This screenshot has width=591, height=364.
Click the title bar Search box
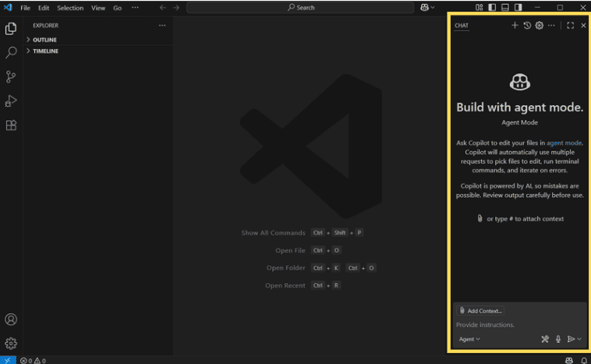[300, 8]
